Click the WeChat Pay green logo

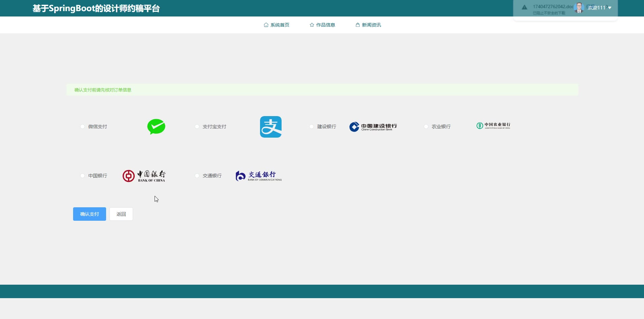tap(156, 127)
